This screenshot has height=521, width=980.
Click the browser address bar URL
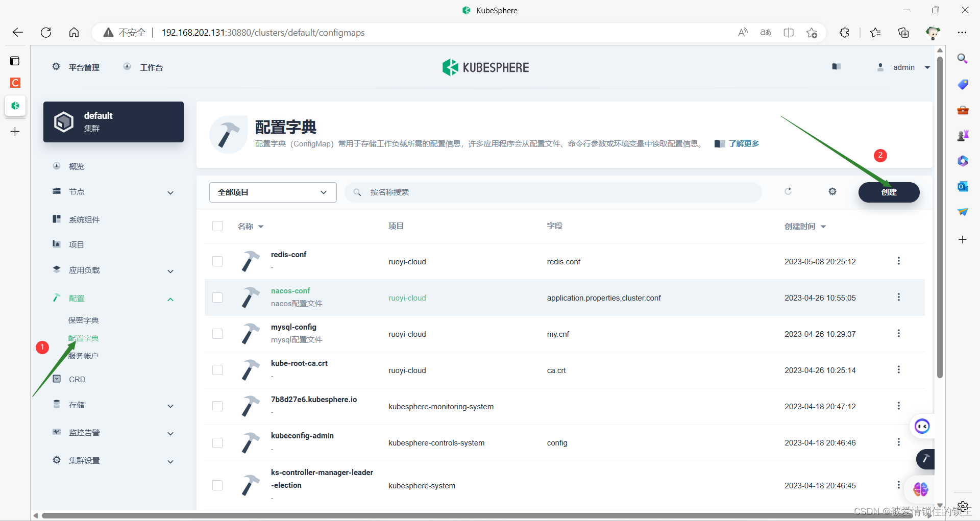[x=263, y=33]
